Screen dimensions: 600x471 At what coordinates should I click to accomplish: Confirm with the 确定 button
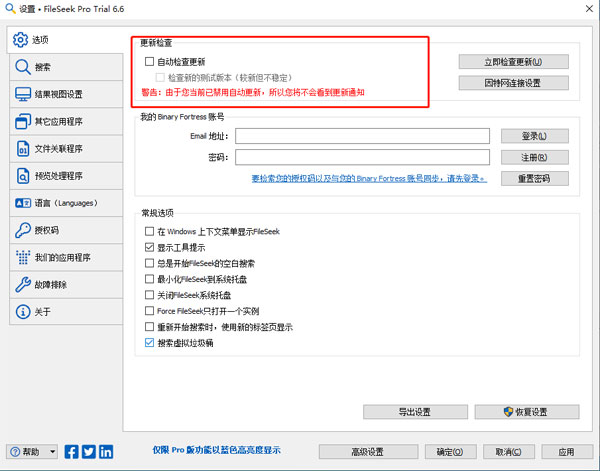click(x=450, y=452)
